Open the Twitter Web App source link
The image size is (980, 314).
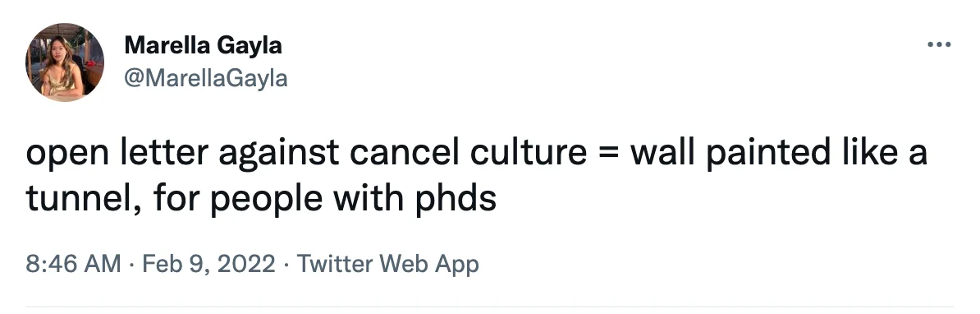[x=387, y=263]
